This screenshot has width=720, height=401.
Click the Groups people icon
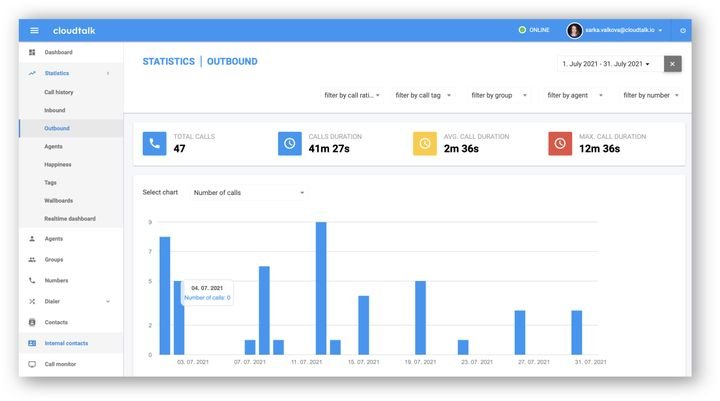pos(32,260)
